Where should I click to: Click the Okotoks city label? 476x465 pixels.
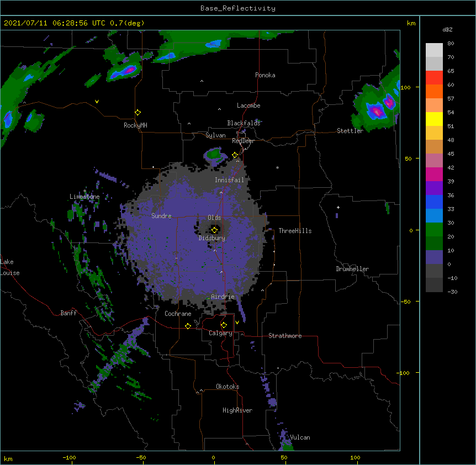point(228,387)
